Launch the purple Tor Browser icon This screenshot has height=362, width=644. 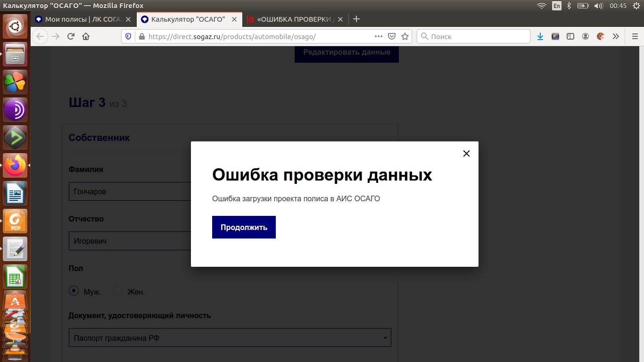[16, 110]
